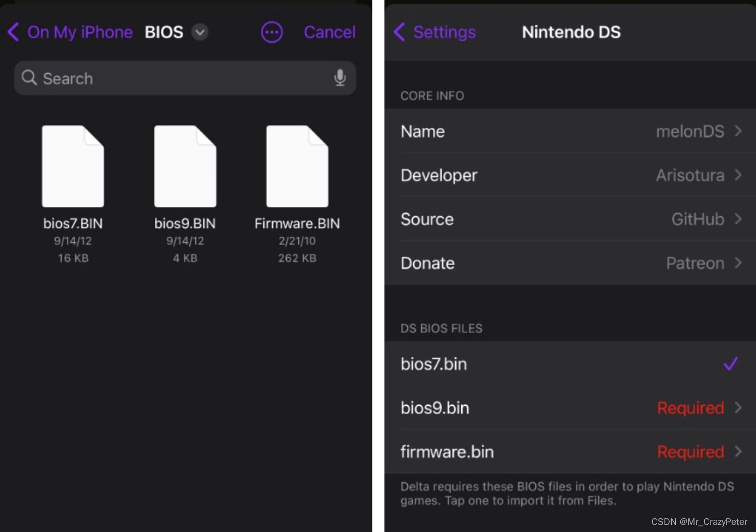
Task: Import the required bios9.bin file
Action: [x=570, y=408]
